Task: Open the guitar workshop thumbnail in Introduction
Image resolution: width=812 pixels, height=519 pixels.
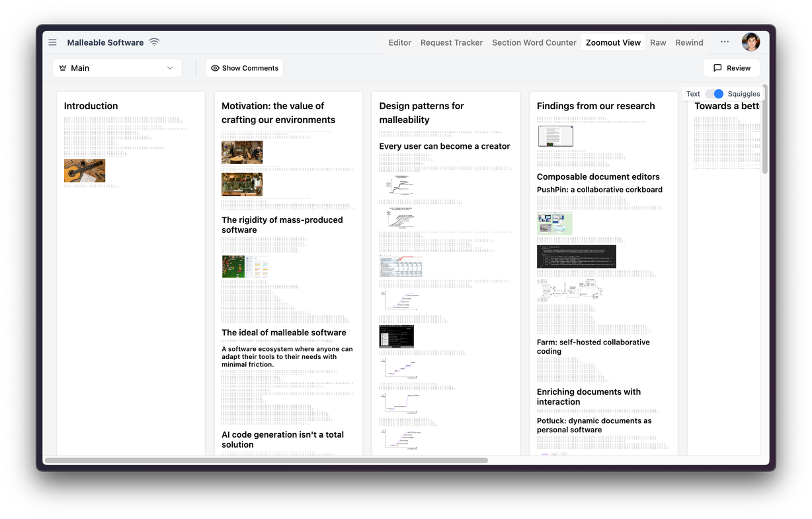Action: pyautogui.click(x=85, y=171)
